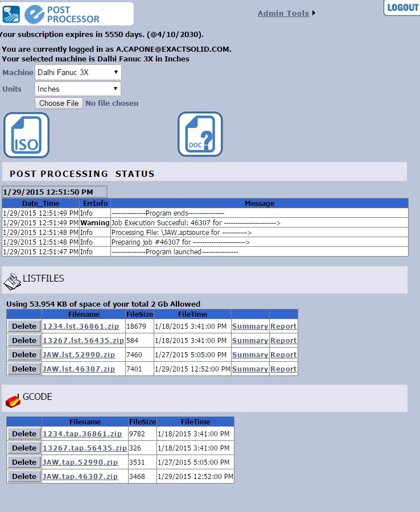The height and width of the screenshot is (512, 420).
Task: Open the Admin Tools menu
Action: [283, 13]
